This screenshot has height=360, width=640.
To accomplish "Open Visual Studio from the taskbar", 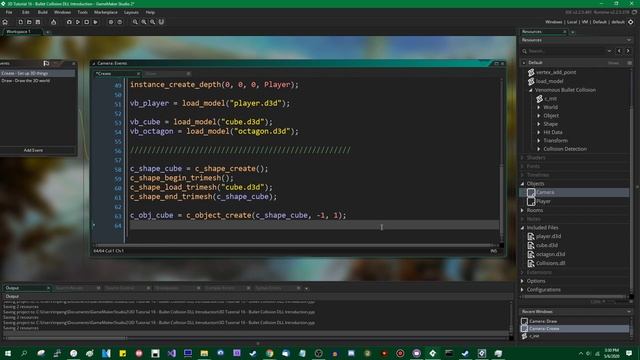I will click(171, 353).
